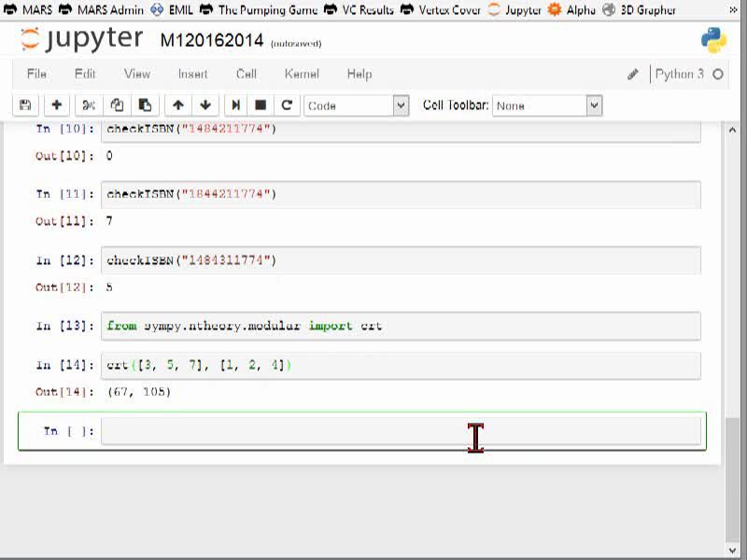
Task: Open the Vertex Cover bookmark
Action: point(440,9)
